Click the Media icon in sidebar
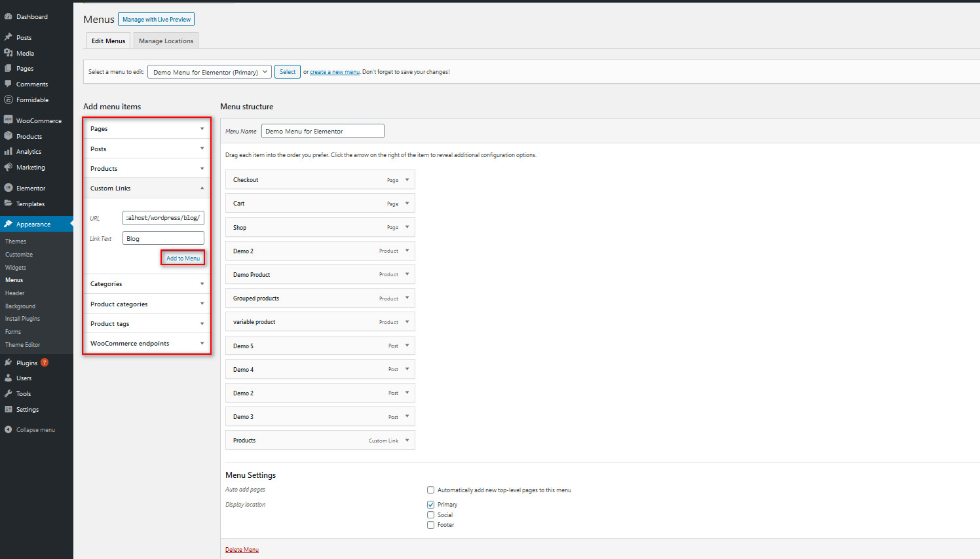The image size is (980, 559). [x=9, y=53]
